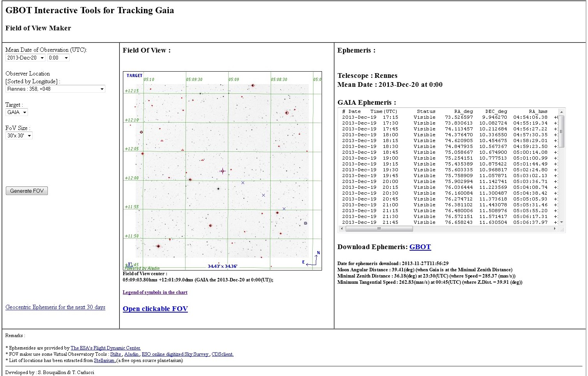Click the scroll-left arrow under the ephemeris table

pyautogui.click(x=342, y=229)
